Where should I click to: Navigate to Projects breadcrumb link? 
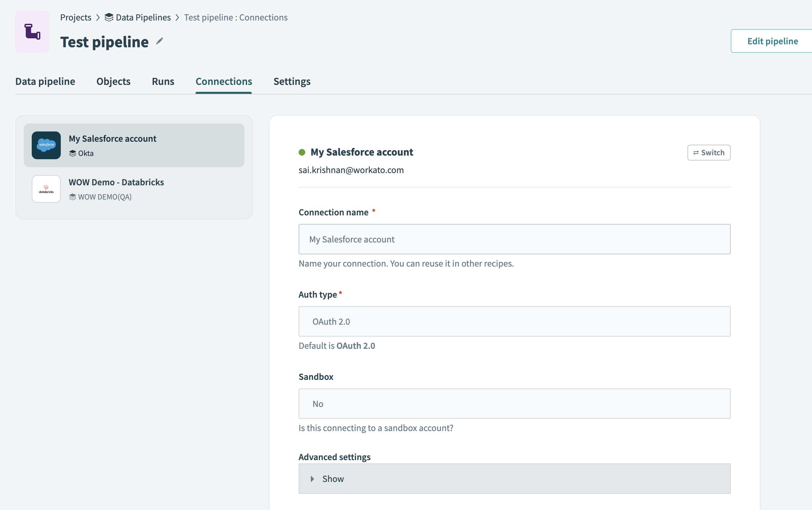click(x=76, y=17)
